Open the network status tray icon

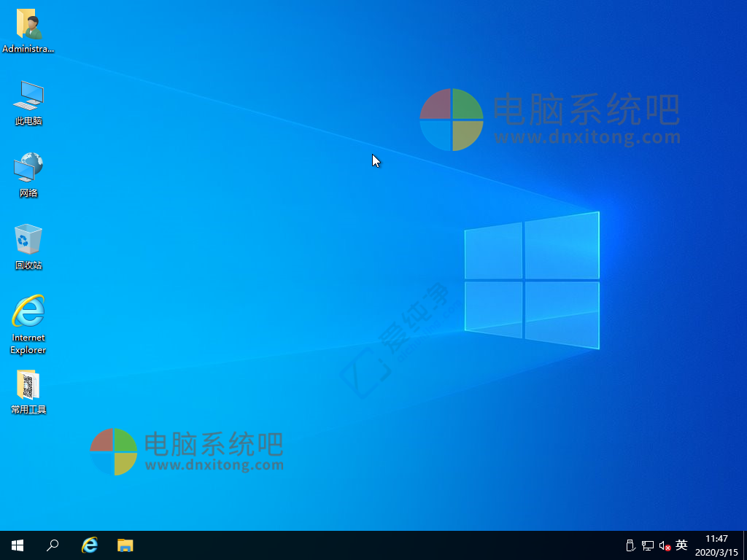(648, 545)
